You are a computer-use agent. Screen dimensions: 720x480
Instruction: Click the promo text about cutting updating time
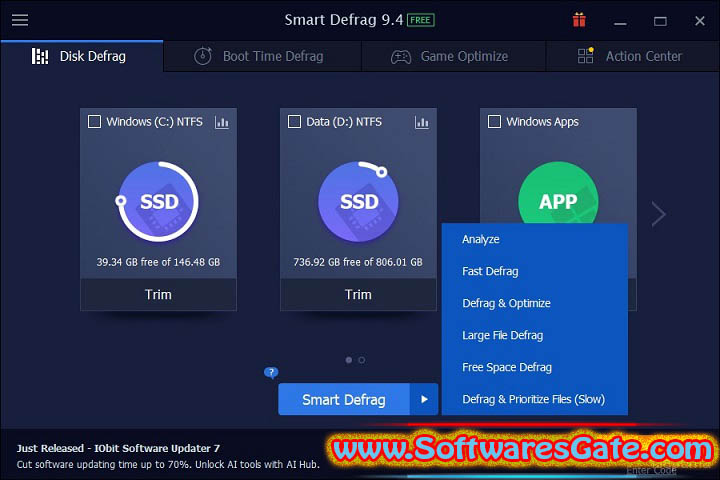pos(168,464)
